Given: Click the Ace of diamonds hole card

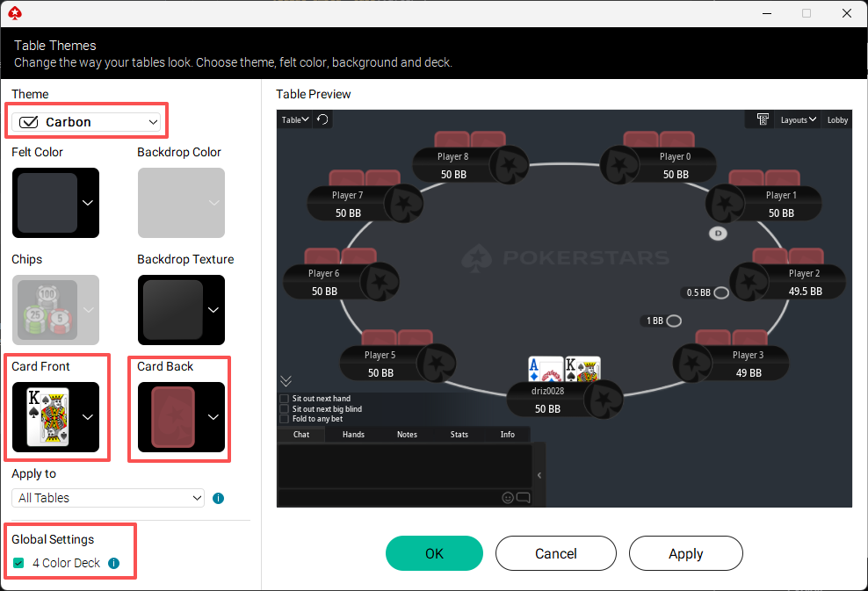Looking at the screenshot, I should [x=546, y=370].
